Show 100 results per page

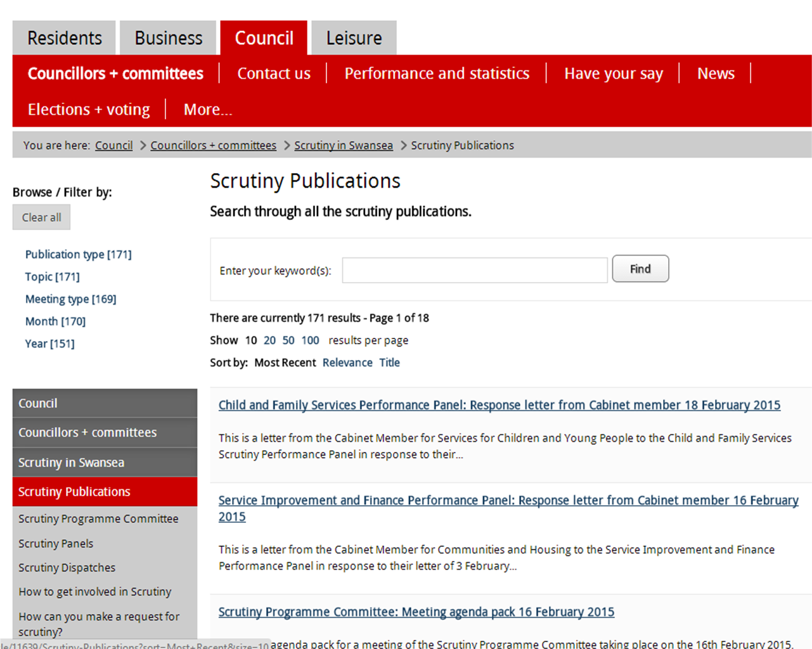(x=310, y=340)
